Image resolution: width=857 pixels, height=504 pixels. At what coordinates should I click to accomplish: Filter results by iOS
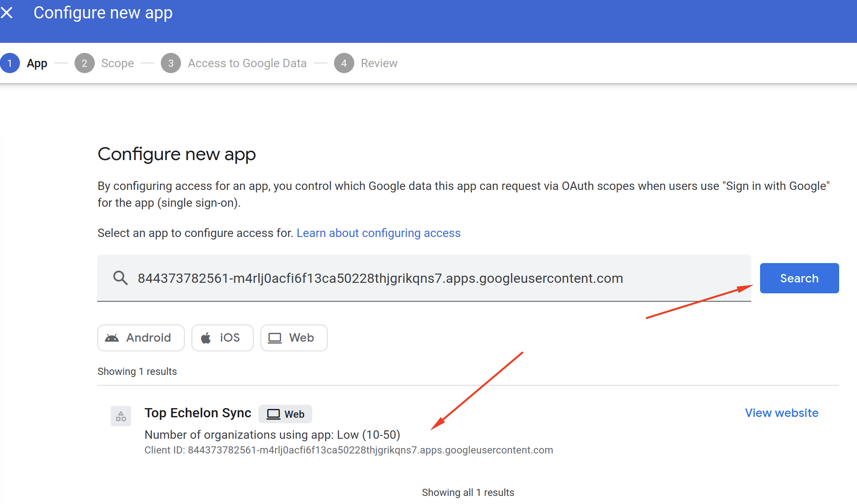pos(223,338)
